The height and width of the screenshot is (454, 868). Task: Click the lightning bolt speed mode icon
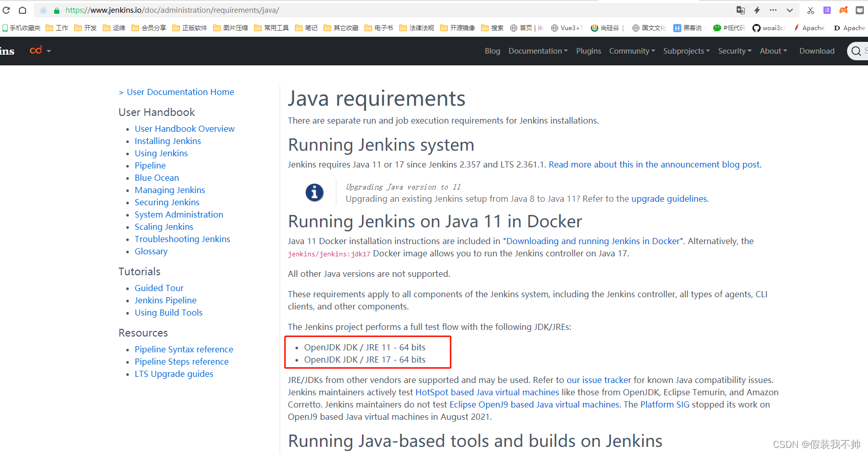757,10
